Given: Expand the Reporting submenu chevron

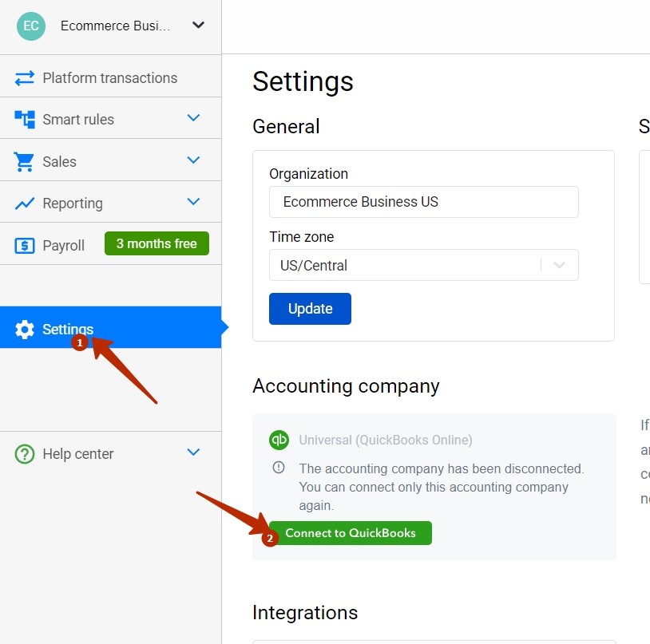Looking at the screenshot, I should [x=193, y=202].
